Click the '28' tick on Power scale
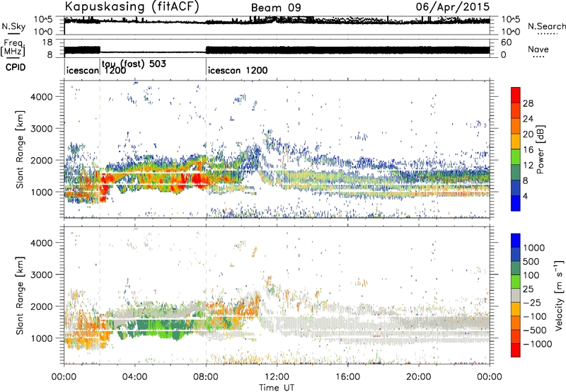Screen dimensions: 566x392 tap(528, 103)
